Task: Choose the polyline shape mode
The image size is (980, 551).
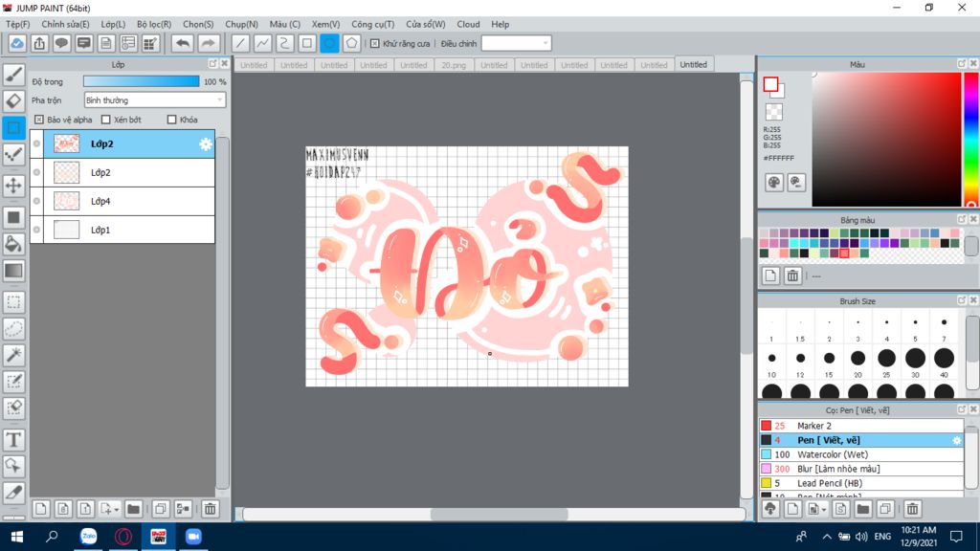Action: 262,43
